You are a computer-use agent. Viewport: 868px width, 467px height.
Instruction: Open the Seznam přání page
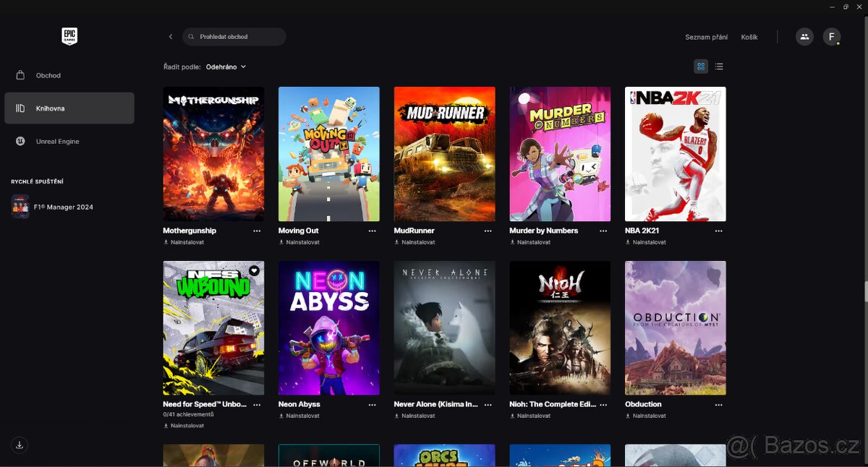[x=707, y=36]
